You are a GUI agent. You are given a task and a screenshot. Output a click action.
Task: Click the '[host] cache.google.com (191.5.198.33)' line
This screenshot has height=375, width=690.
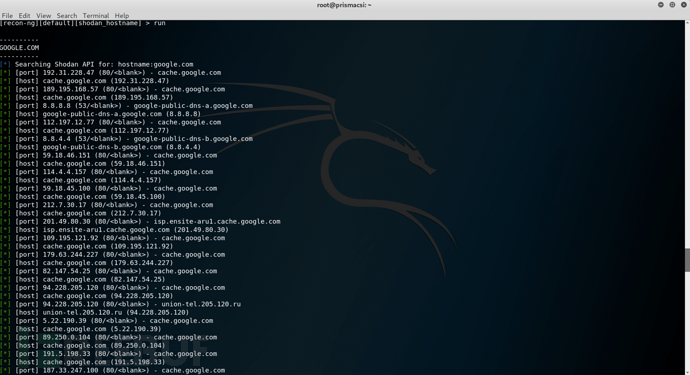point(83,362)
